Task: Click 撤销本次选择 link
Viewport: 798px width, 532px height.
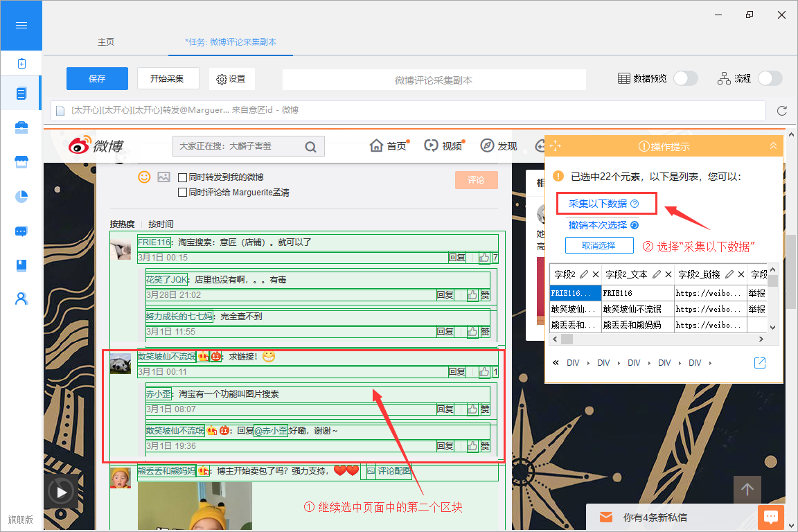Action: click(598, 225)
